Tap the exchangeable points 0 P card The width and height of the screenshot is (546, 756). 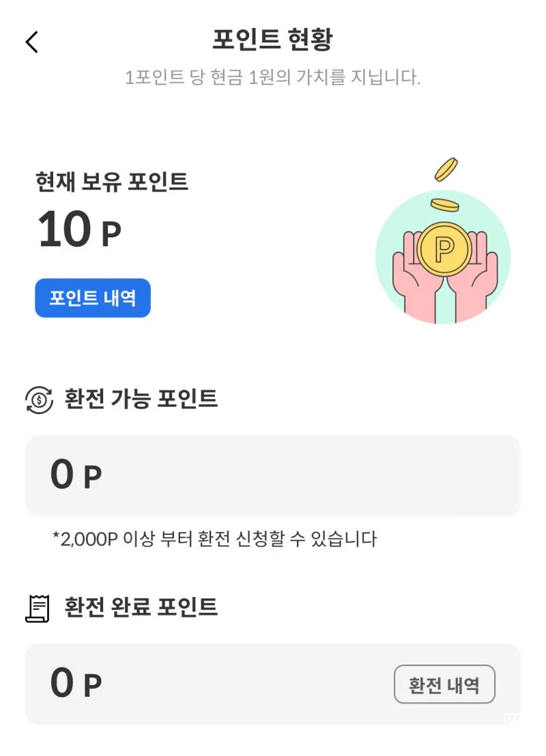tap(273, 476)
